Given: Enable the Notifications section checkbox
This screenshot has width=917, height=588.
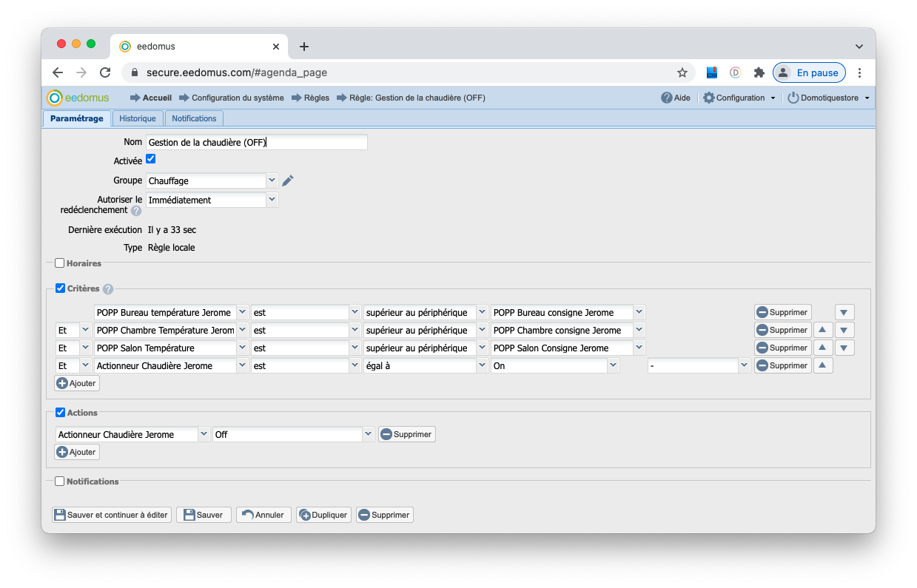Looking at the screenshot, I should [x=60, y=481].
